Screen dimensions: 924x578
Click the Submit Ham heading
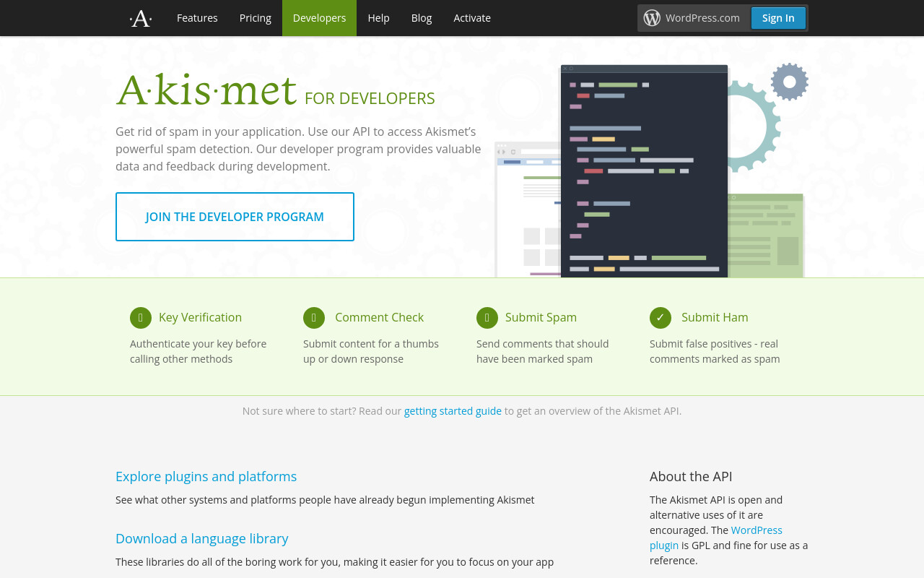(715, 318)
